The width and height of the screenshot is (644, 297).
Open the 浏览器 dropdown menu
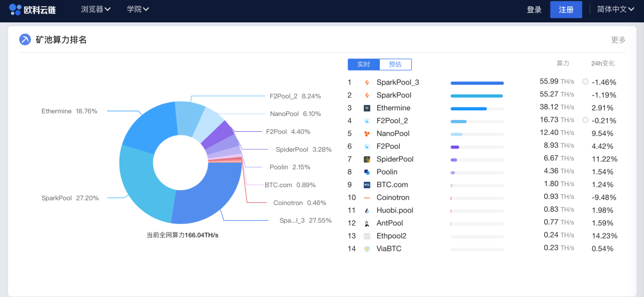click(96, 9)
